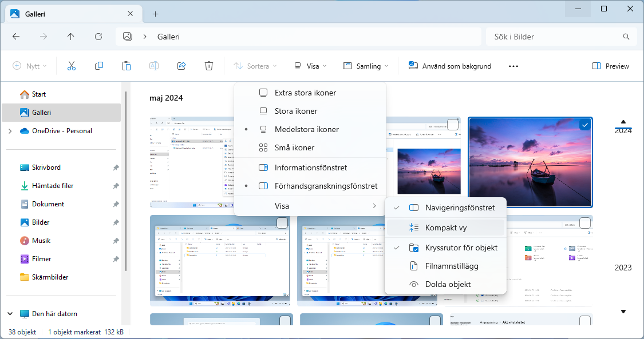644x339 pixels.
Task: Collapse Den här datorn tree node
Action: point(10,314)
